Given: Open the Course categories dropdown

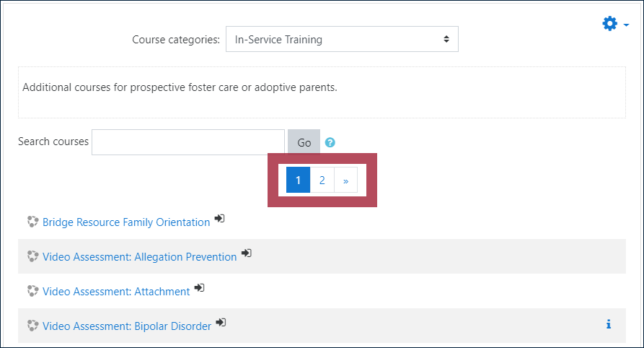Looking at the screenshot, I should (x=342, y=39).
